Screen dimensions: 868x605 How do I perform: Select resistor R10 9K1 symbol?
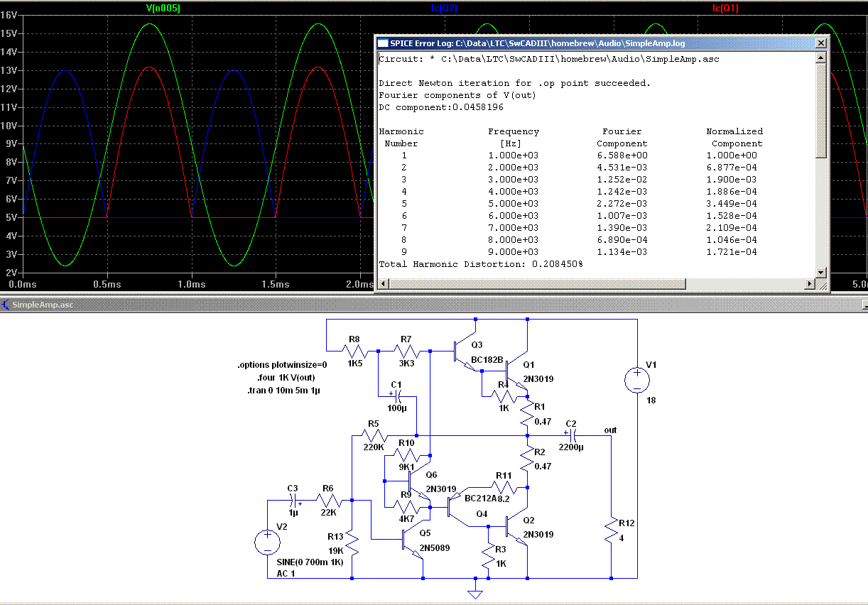406,455
